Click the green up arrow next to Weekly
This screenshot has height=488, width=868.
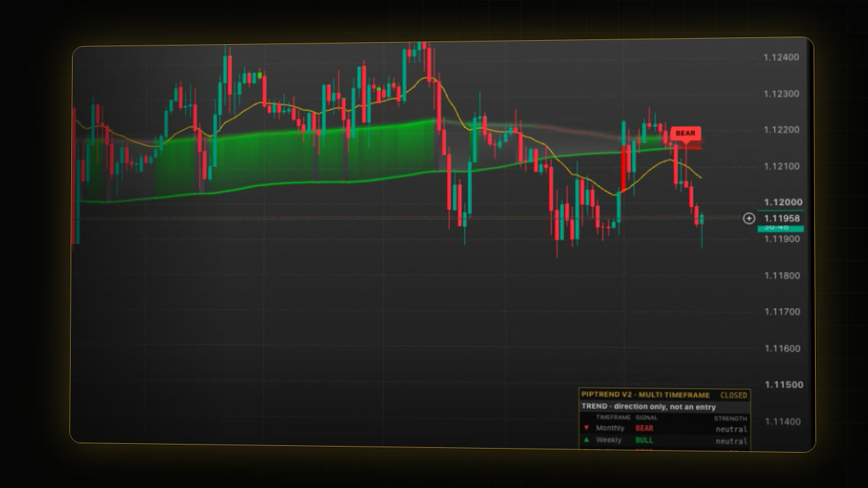(587, 440)
